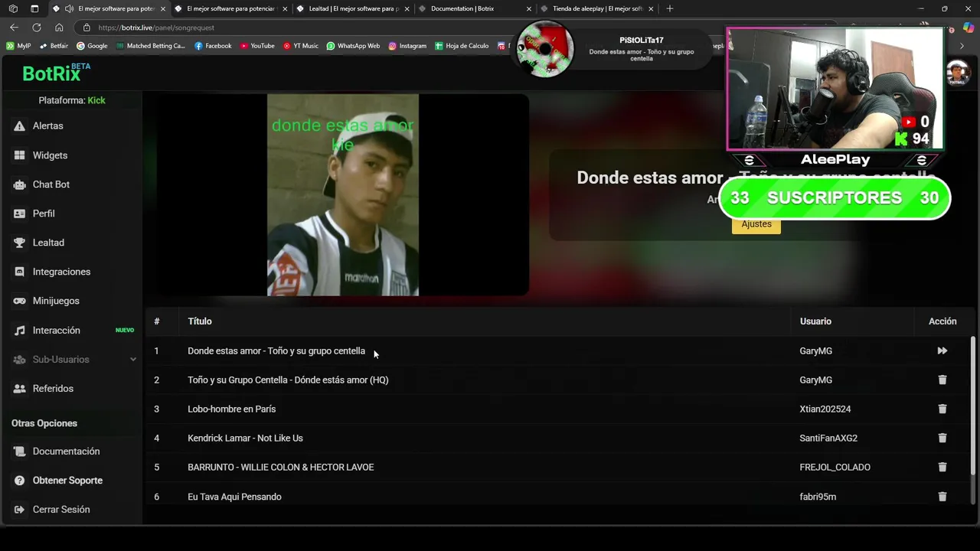This screenshot has height=551, width=980.
Task: Click the browser home button
Action: click(59, 28)
